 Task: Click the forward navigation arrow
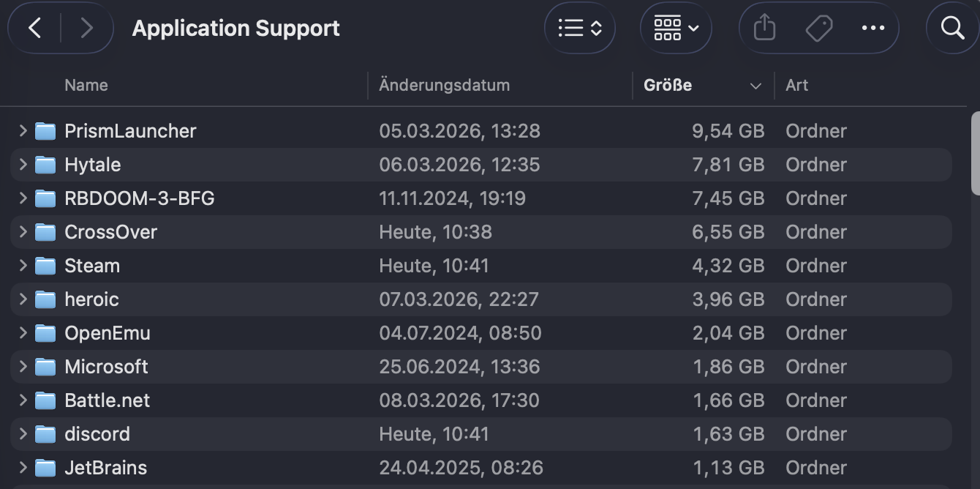click(x=86, y=29)
